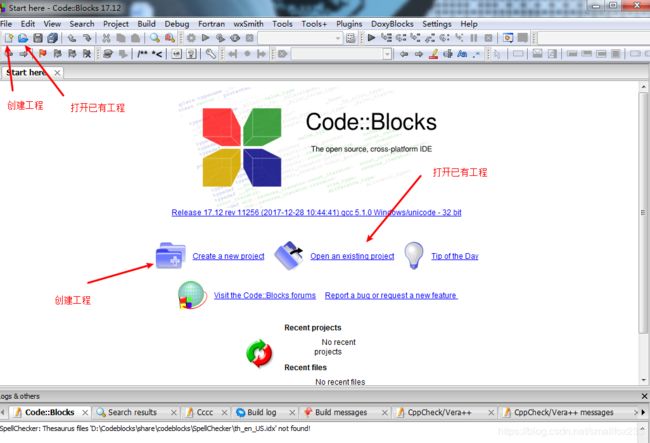The height and width of the screenshot is (443, 650).
Task: Open the Project menu
Action: (x=116, y=24)
